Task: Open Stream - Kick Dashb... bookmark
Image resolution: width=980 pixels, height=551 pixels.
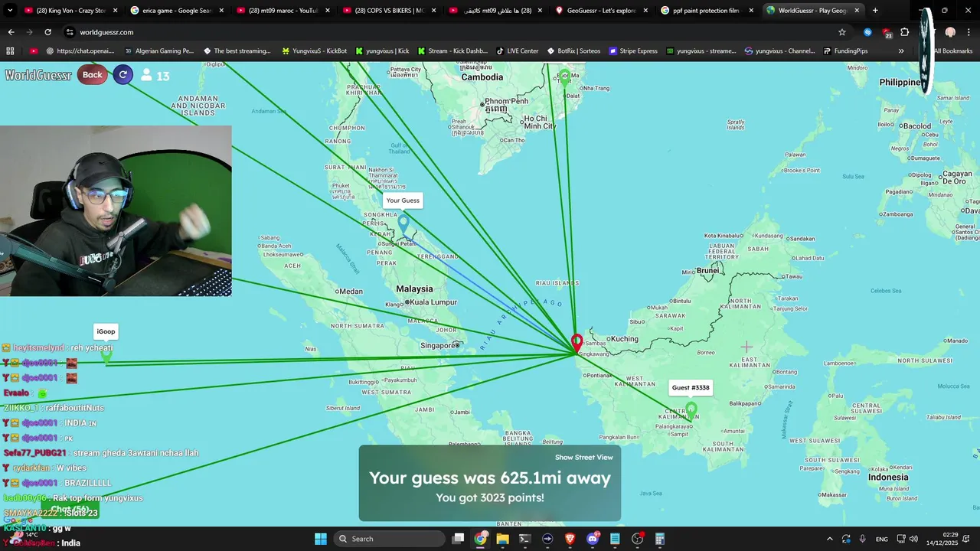Action: pos(452,51)
